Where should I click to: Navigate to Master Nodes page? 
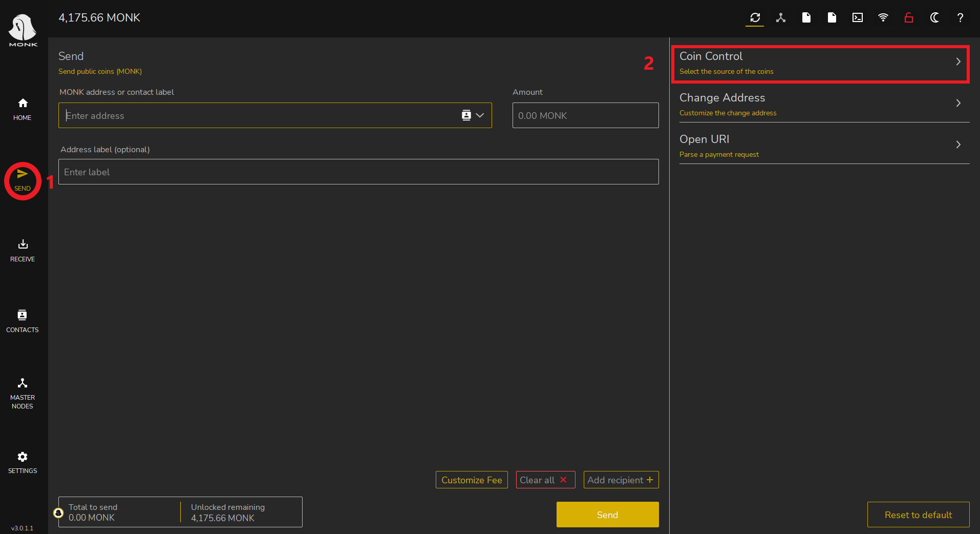tap(23, 393)
